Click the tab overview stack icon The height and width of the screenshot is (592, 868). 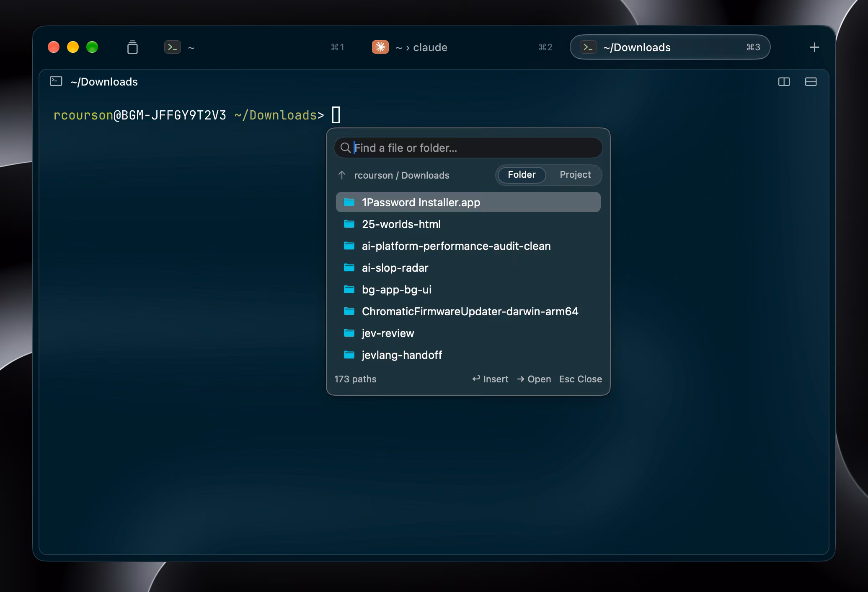(x=132, y=47)
